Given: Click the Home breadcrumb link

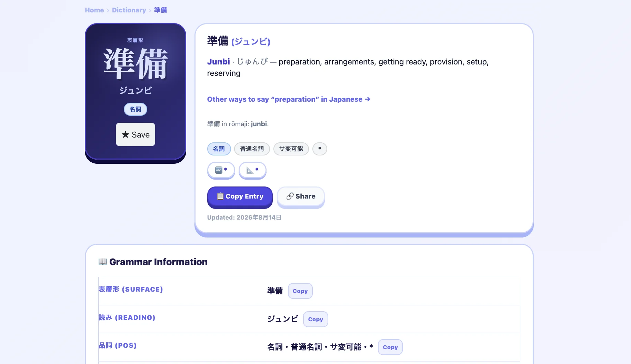Looking at the screenshot, I should pyautogui.click(x=94, y=10).
